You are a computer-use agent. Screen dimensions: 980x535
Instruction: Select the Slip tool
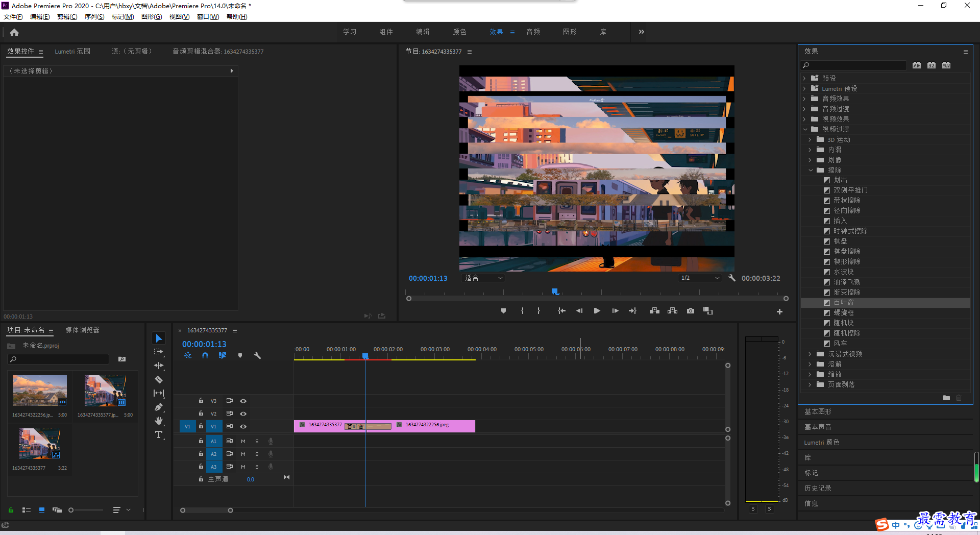click(158, 393)
